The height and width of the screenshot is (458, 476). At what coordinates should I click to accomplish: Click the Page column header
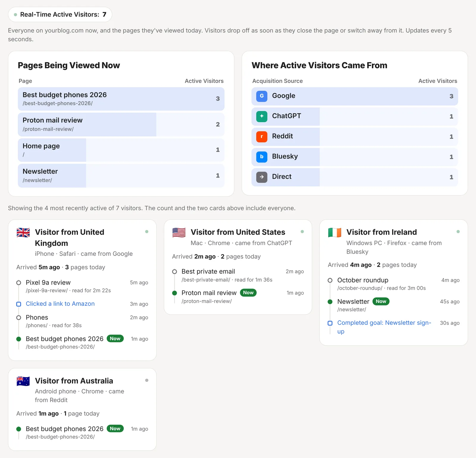(x=25, y=81)
